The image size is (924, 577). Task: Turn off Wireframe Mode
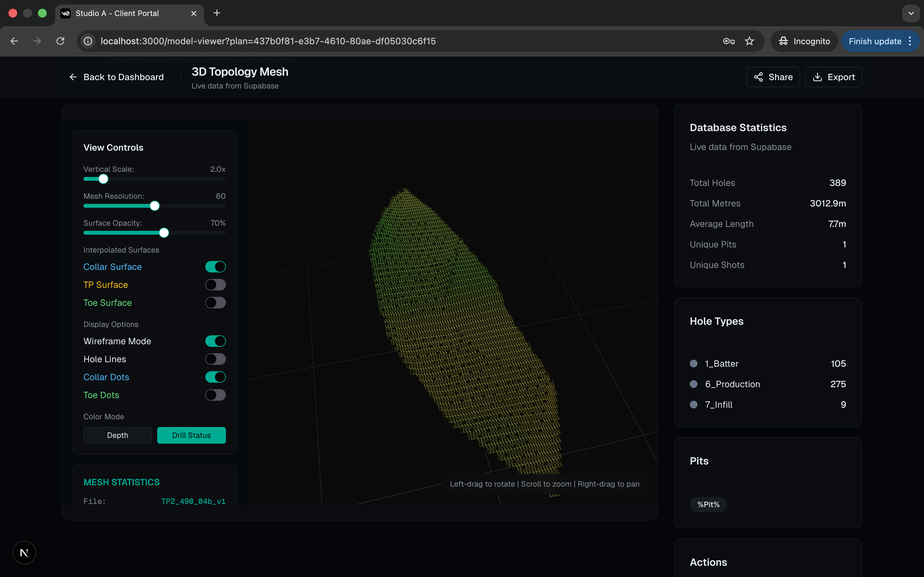215,341
